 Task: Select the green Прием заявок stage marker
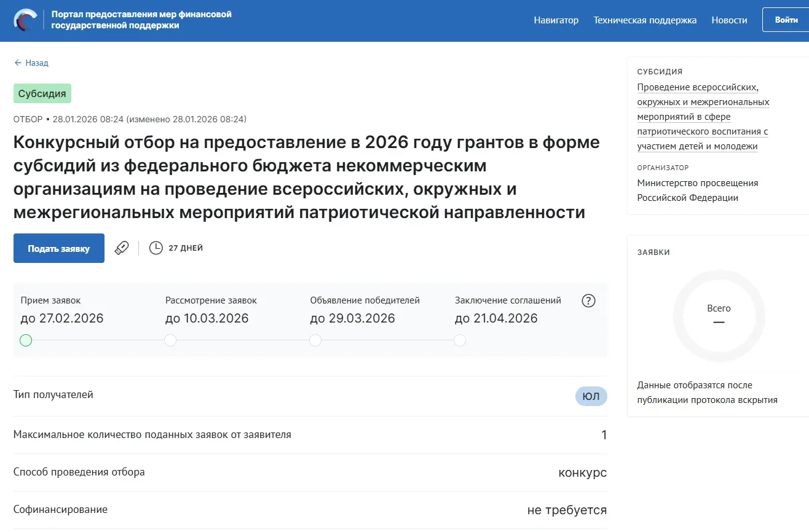(x=26, y=340)
